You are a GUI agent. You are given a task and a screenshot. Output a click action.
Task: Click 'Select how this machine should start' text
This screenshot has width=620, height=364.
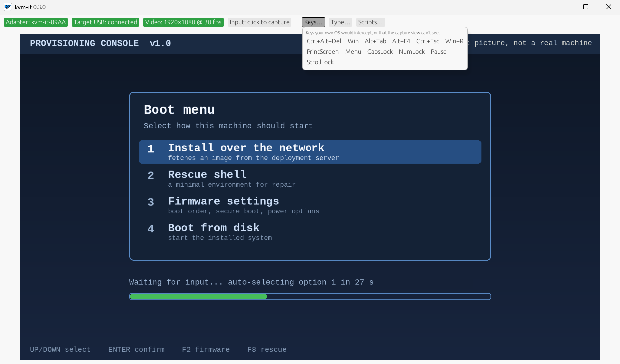[x=228, y=126]
